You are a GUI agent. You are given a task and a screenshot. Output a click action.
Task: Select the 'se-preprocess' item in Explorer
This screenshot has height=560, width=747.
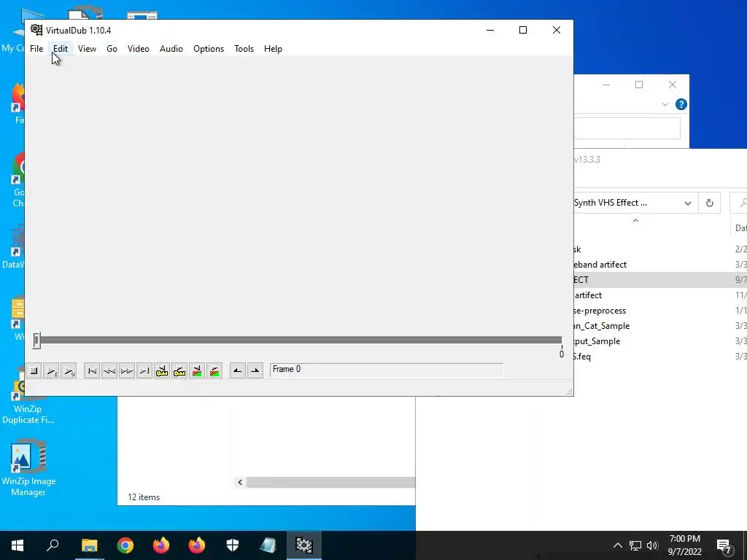600,311
